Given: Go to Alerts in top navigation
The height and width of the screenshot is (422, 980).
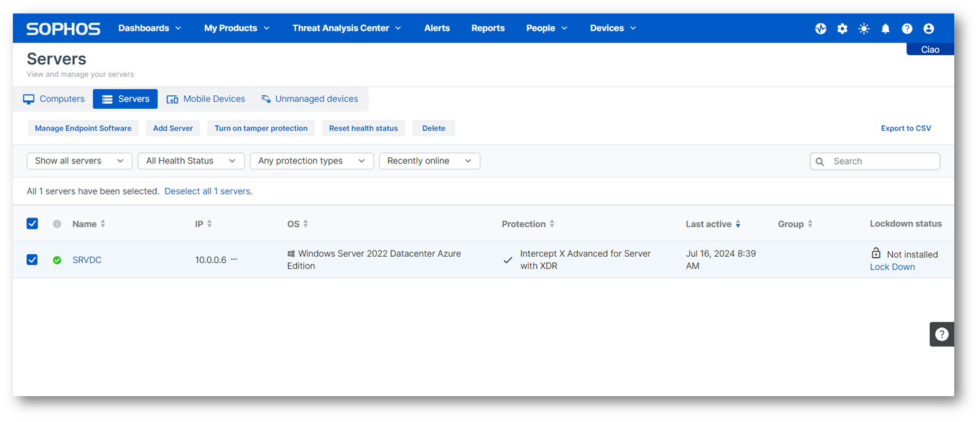Looking at the screenshot, I should (437, 28).
